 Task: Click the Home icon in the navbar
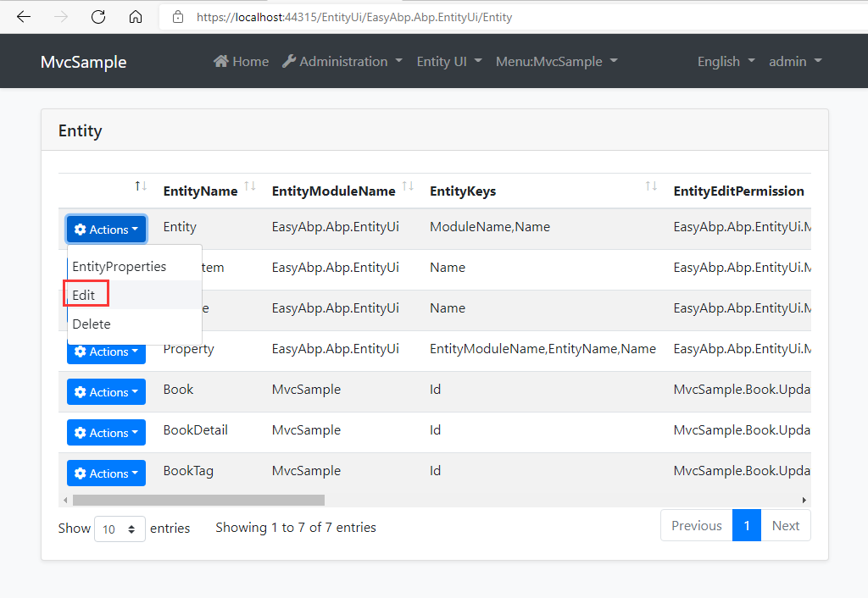[222, 61]
